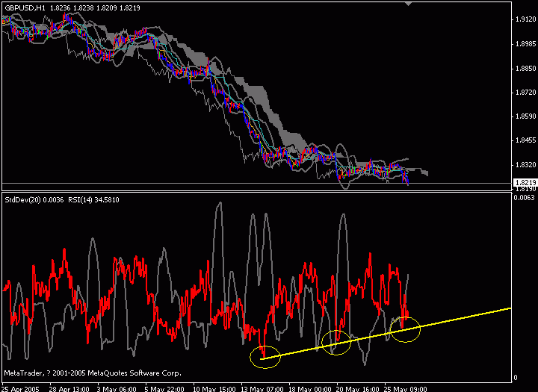Click the 1.9120 price axis label
The height and width of the screenshot is (392, 538).
(525, 19)
